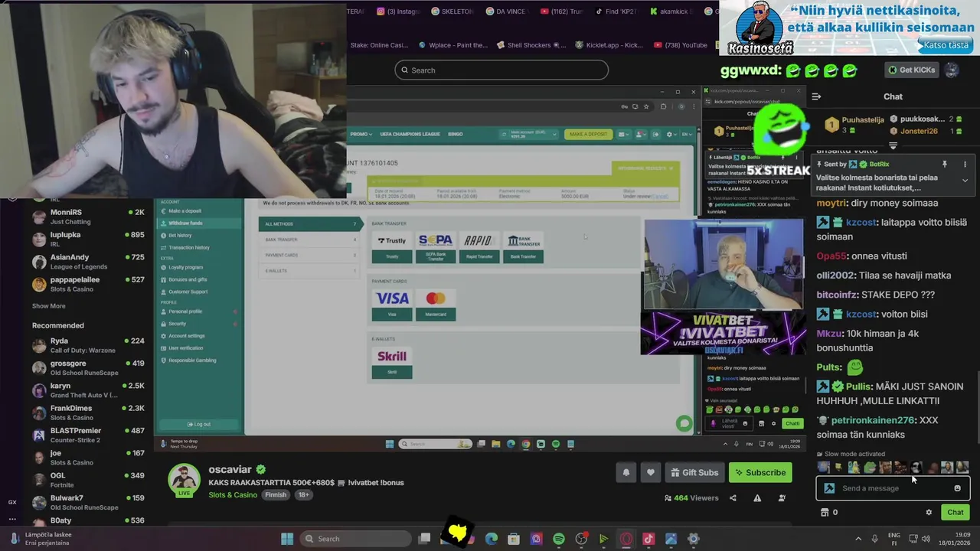
Task: Click the Slots & Casino category link
Action: (233, 495)
